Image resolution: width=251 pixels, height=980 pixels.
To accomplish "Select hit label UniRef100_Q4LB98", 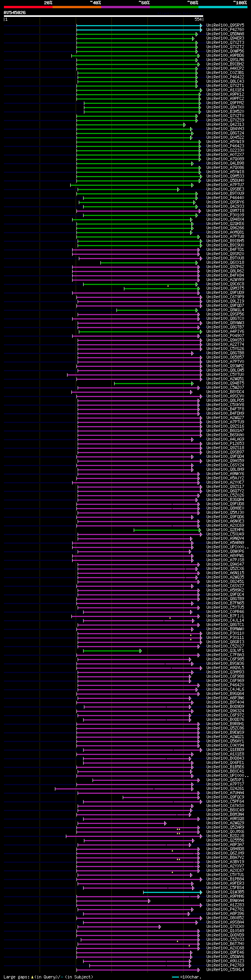I will click(x=225, y=163).
